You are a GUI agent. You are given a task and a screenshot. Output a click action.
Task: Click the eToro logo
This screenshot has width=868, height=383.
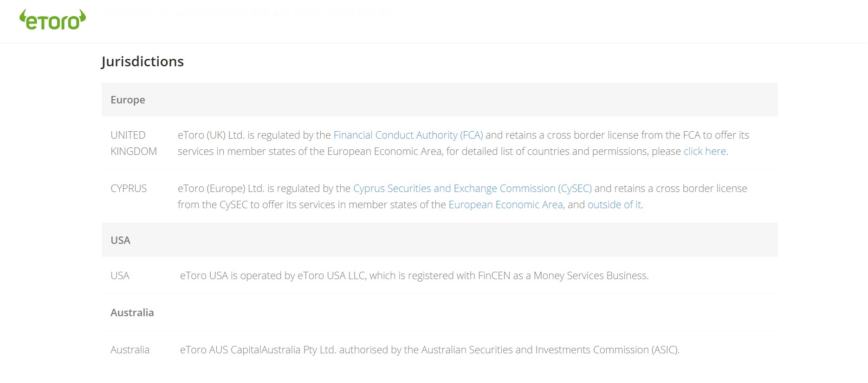click(52, 19)
